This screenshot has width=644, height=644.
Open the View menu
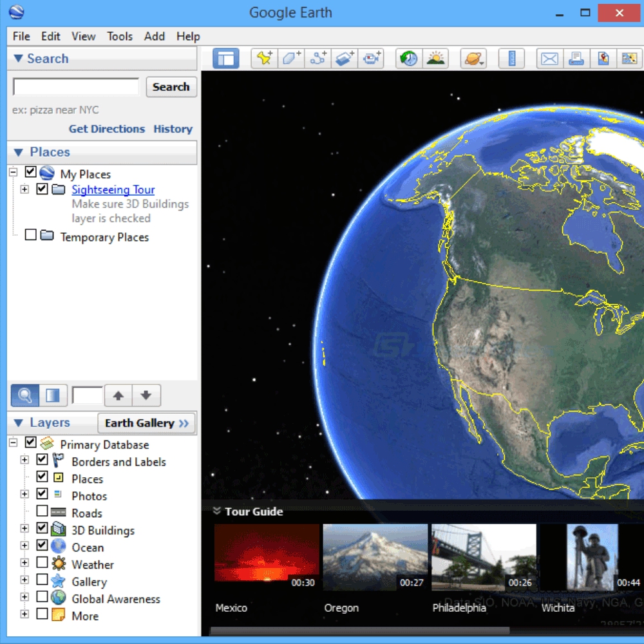coord(83,37)
